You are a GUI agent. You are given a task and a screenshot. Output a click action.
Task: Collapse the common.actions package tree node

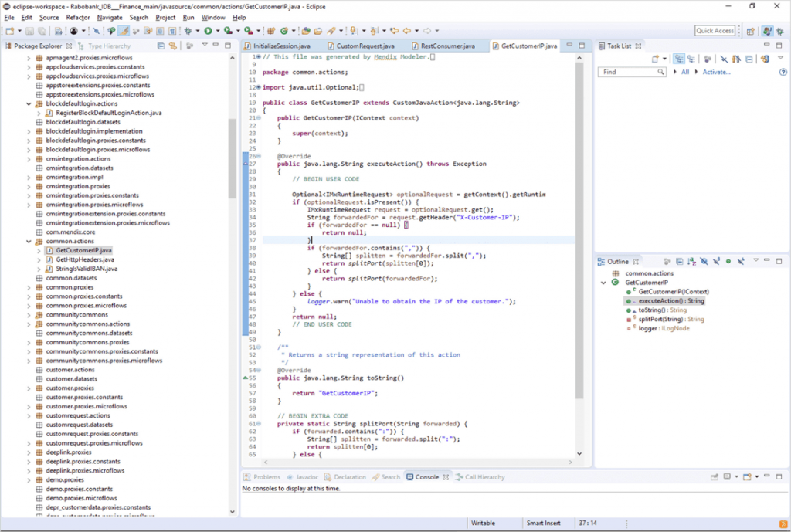pos(29,242)
